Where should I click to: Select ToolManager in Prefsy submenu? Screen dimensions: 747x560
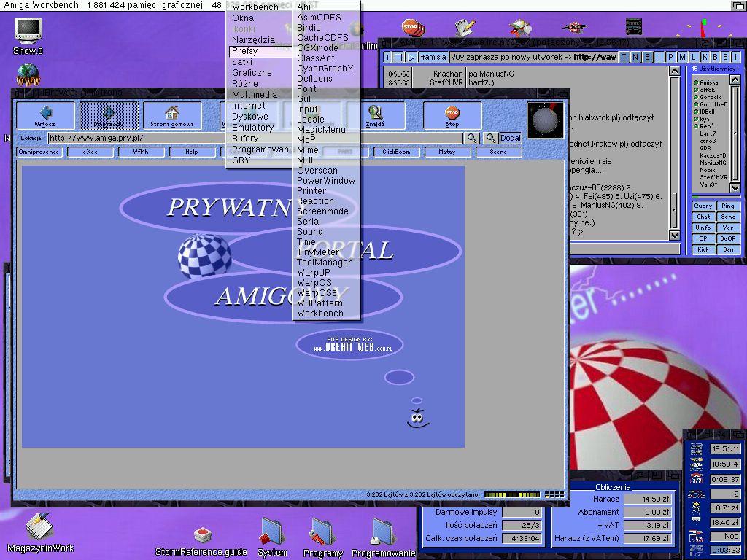pos(324,262)
